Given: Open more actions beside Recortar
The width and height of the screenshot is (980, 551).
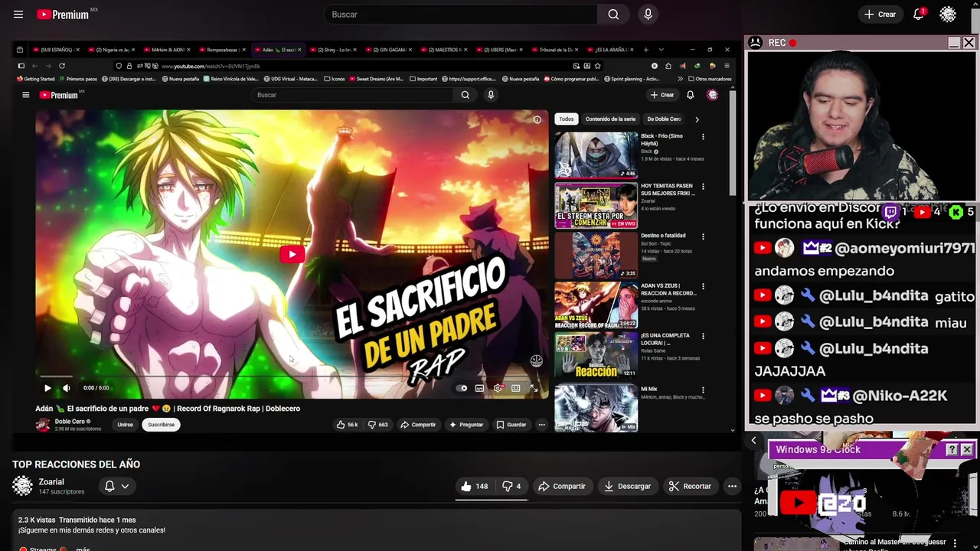Looking at the screenshot, I should (x=732, y=486).
